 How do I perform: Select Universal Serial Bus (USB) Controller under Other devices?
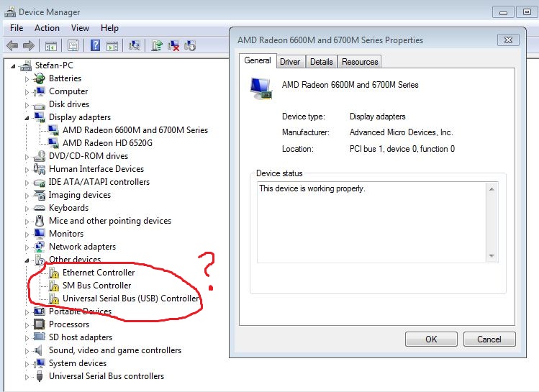click(131, 298)
